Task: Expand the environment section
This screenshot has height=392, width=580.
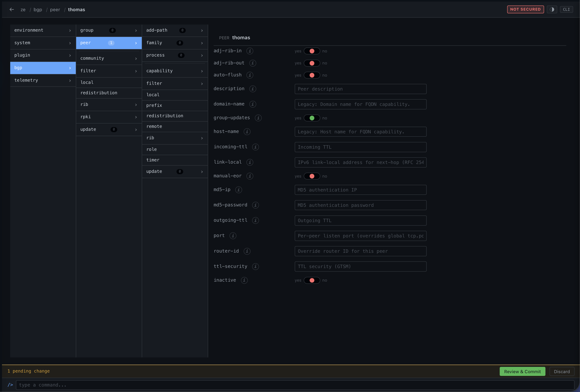Action: coord(43,30)
